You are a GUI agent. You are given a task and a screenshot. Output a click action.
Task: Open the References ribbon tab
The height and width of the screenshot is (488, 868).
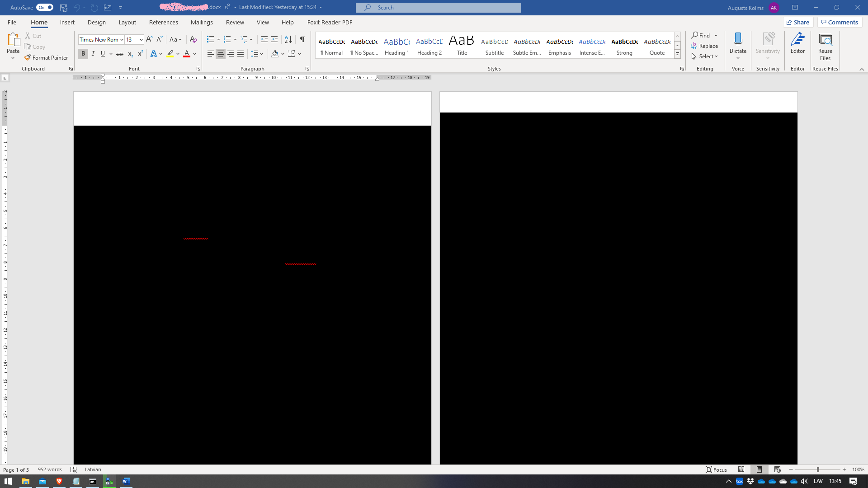pos(163,22)
